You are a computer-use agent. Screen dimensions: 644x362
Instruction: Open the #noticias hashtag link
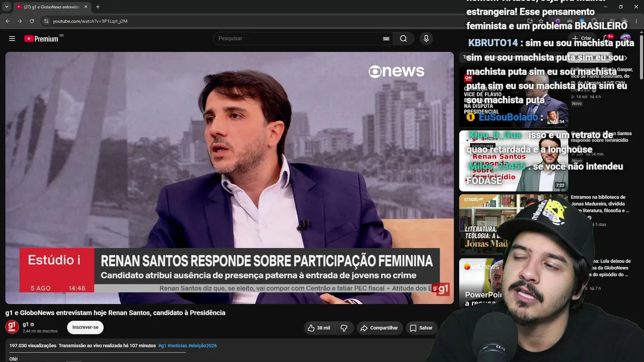point(177,345)
